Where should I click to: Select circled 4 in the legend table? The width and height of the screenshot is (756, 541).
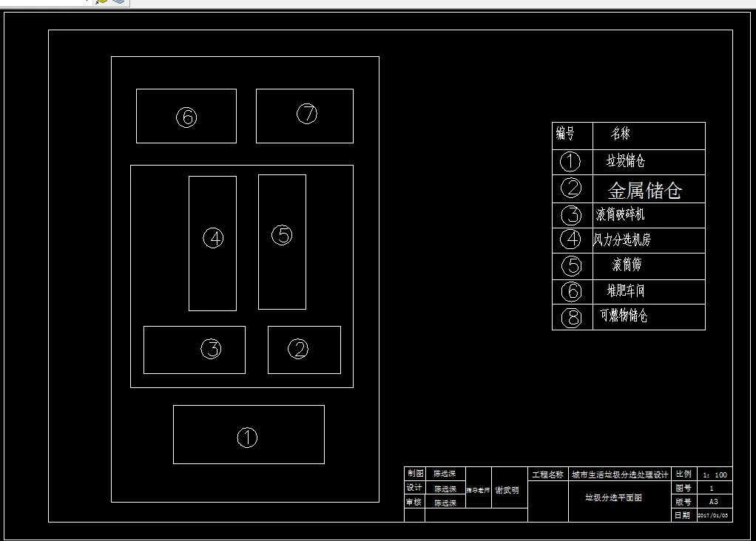pyautogui.click(x=571, y=239)
